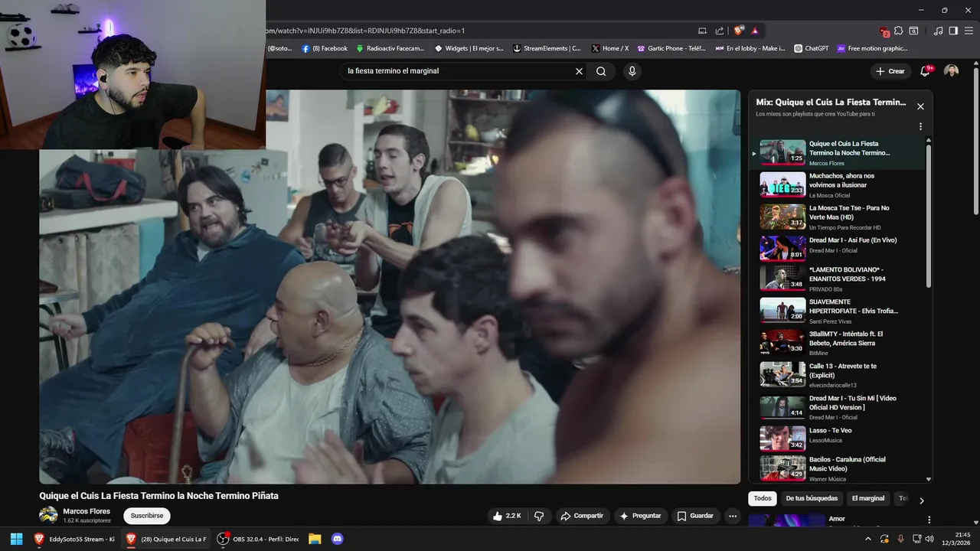Open Windows Start menu
The height and width of the screenshot is (551, 980).
pos(16,539)
